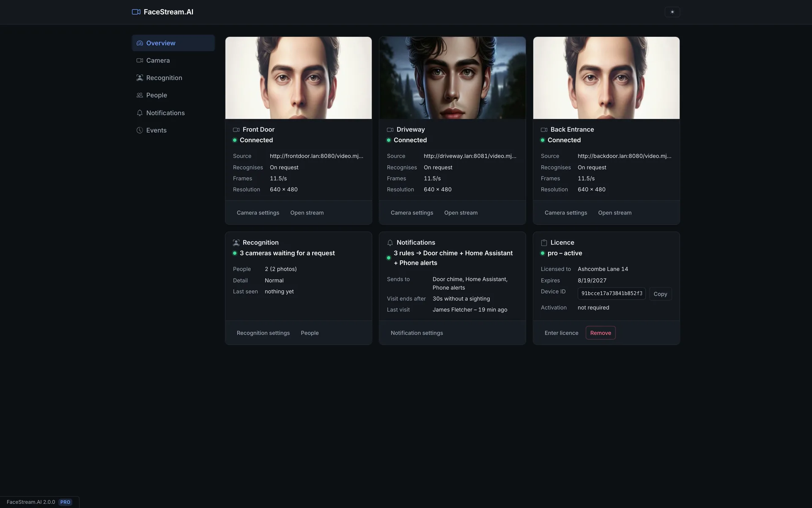Screen dimensions: 812x508
Task: Click the Front Door source URL text
Action: (x=317, y=156)
